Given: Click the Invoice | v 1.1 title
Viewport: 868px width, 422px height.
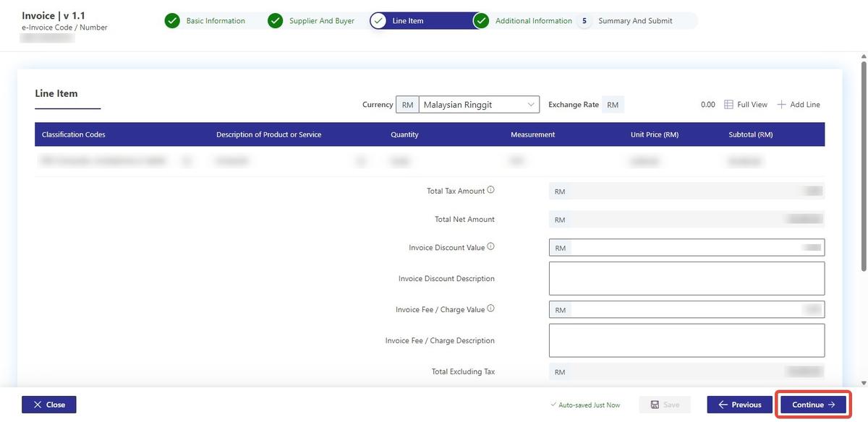Looking at the screenshot, I should [54, 15].
